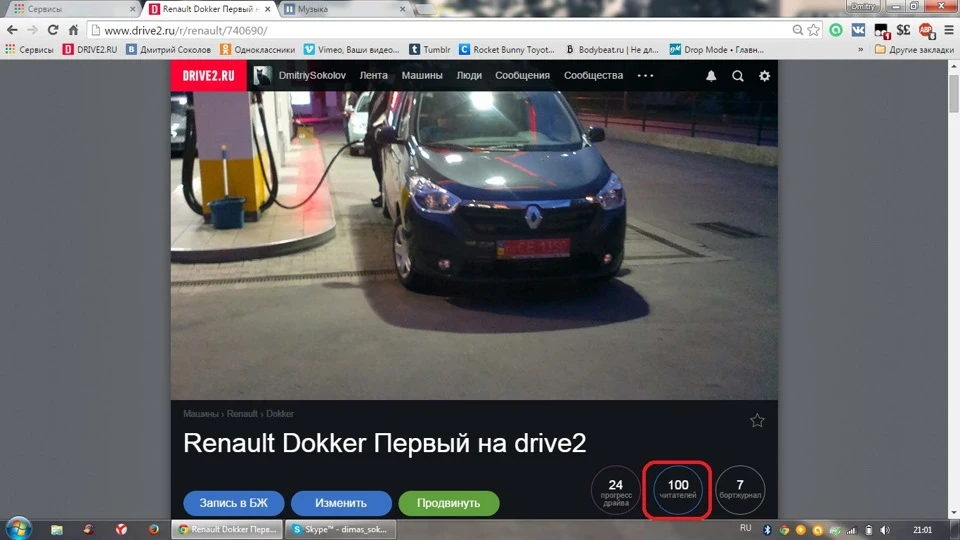
Task: Click the green Продвинуть button
Action: click(449, 503)
